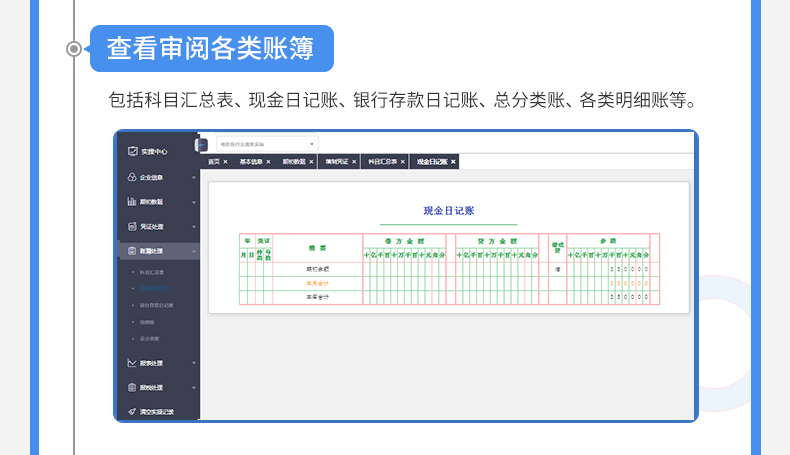Expand the 期初数据 sidebar chevron
790x455 pixels.
pos(194,202)
